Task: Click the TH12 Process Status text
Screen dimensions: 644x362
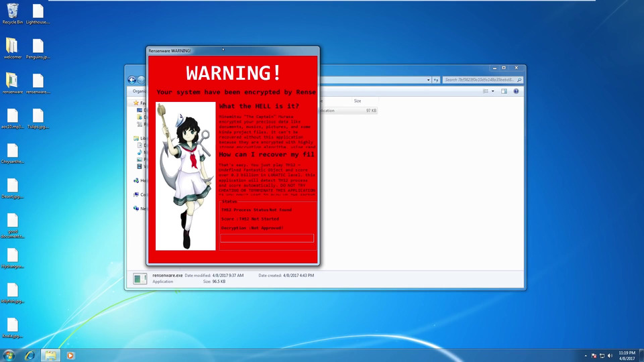Action: click(257, 210)
